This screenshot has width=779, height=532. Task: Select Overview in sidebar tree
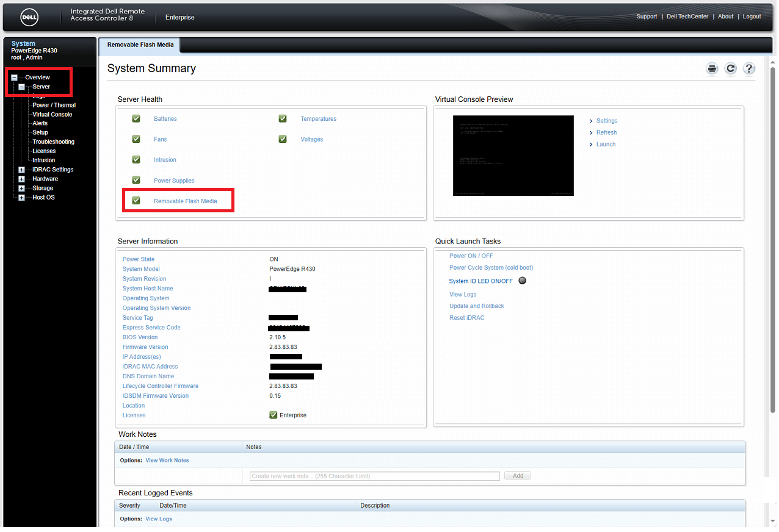37,77
